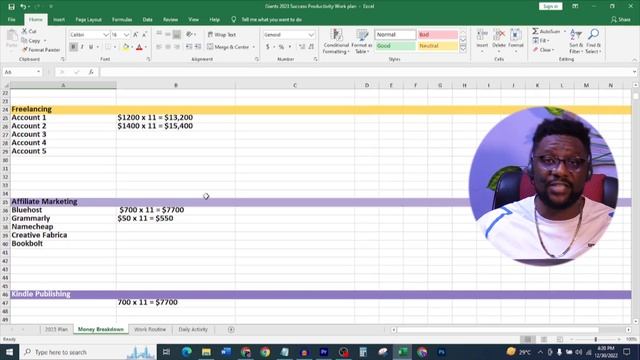Apply the Percent Style icon

[281, 47]
